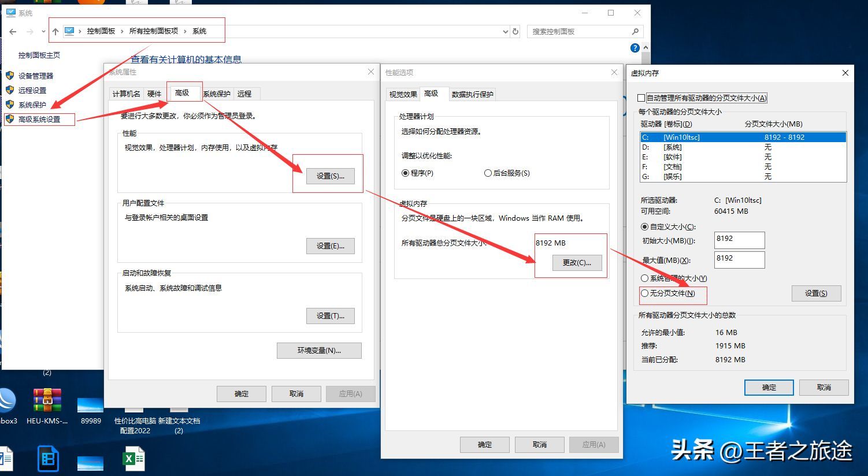
Task: Open 环境变量(N)... dialog
Action: [x=319, y=350]
